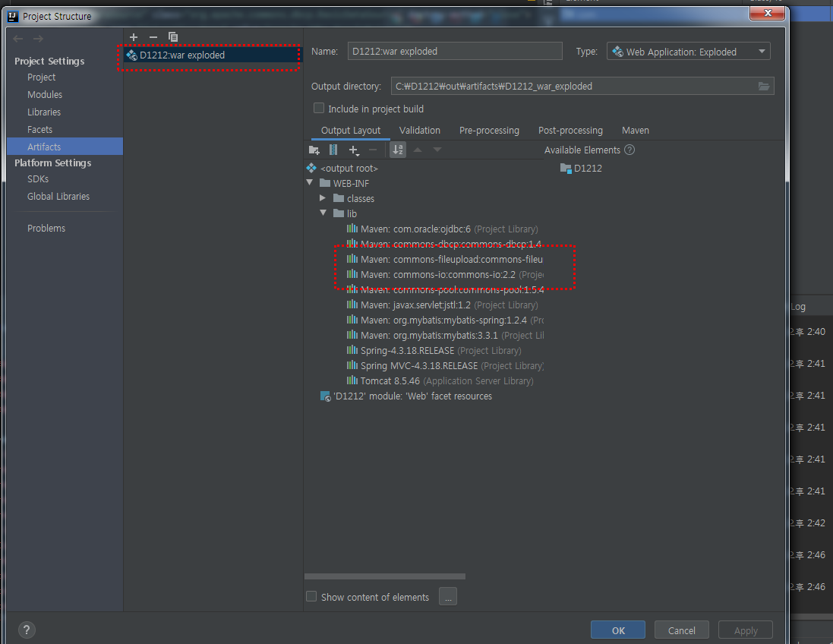833x644 pixels.
Task: Select Spring MVC-4.3.18.RELEASE library entry
Action: [x=445, y=365]
